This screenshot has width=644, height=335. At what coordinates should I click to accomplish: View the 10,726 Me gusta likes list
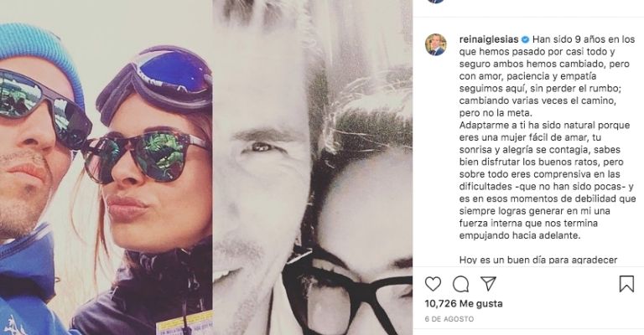464,303
